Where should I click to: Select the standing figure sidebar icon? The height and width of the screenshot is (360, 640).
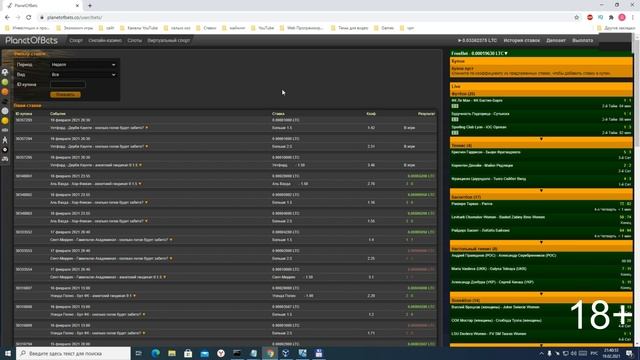point(5,140)
